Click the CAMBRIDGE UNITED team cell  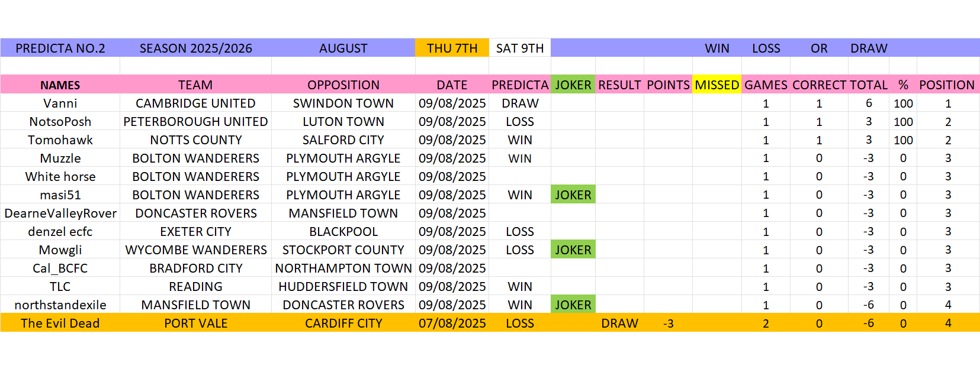[195, 103]
